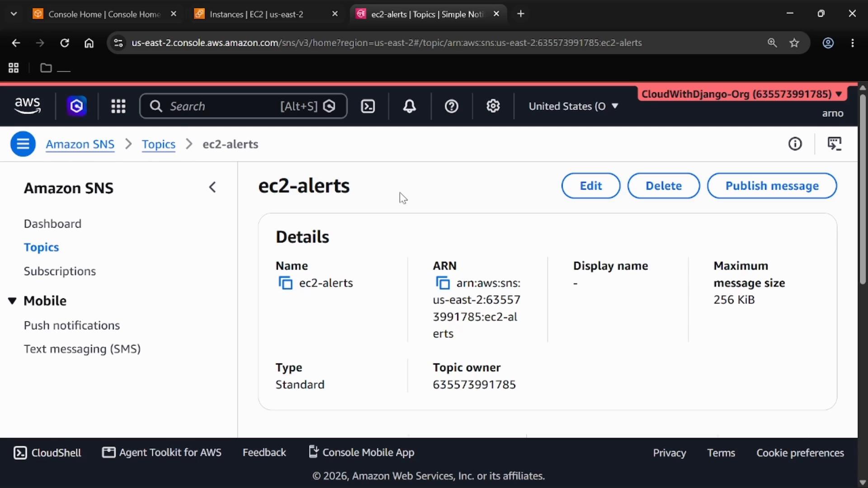
Task: Copy the topic ARN
Action: (443, 283)
